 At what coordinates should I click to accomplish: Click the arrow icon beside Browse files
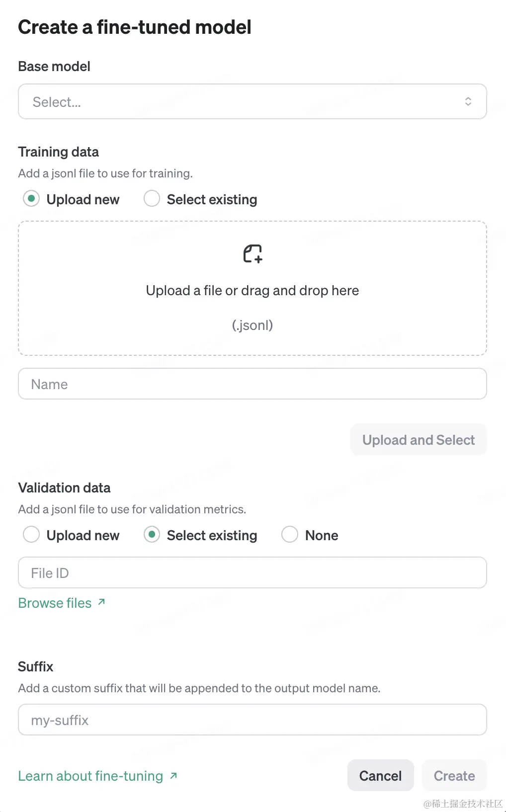pos(101,602)
